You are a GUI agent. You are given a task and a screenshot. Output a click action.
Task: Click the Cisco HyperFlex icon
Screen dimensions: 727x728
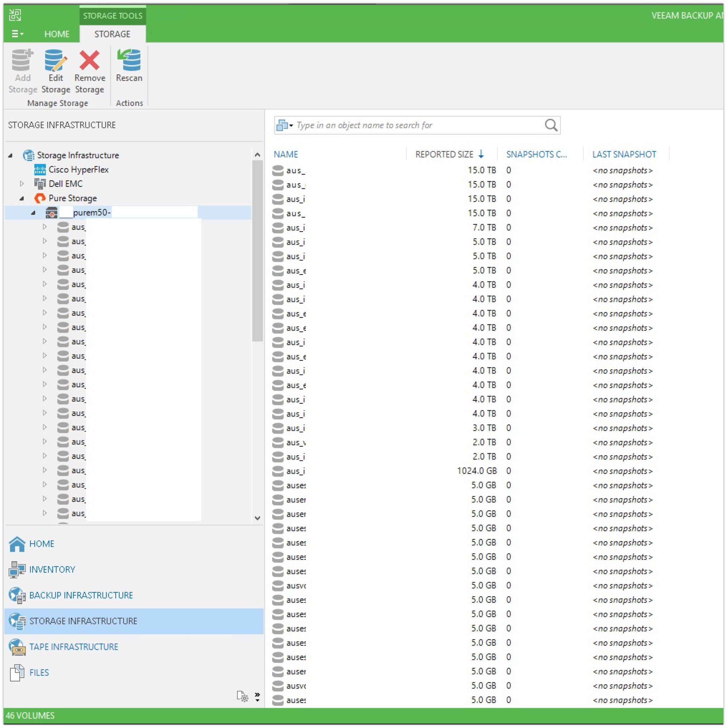pos(40,170)
